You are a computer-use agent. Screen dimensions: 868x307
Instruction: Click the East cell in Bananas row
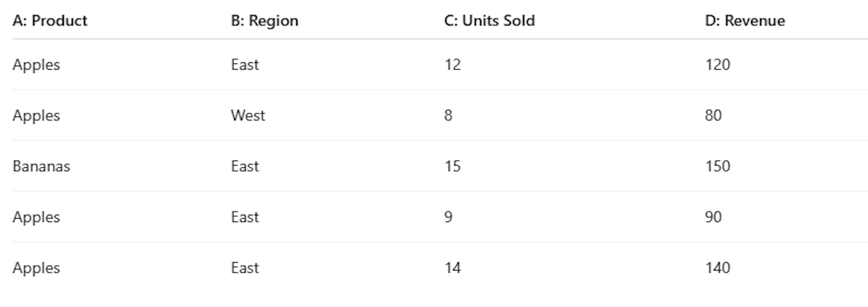tap(245, 166)
